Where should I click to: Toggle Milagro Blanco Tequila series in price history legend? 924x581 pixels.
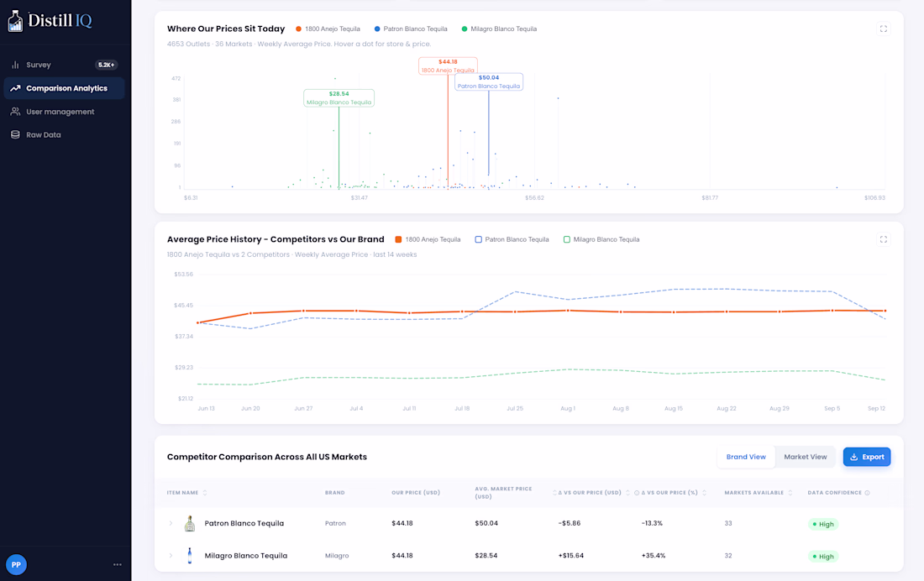(x=601, y=239)
